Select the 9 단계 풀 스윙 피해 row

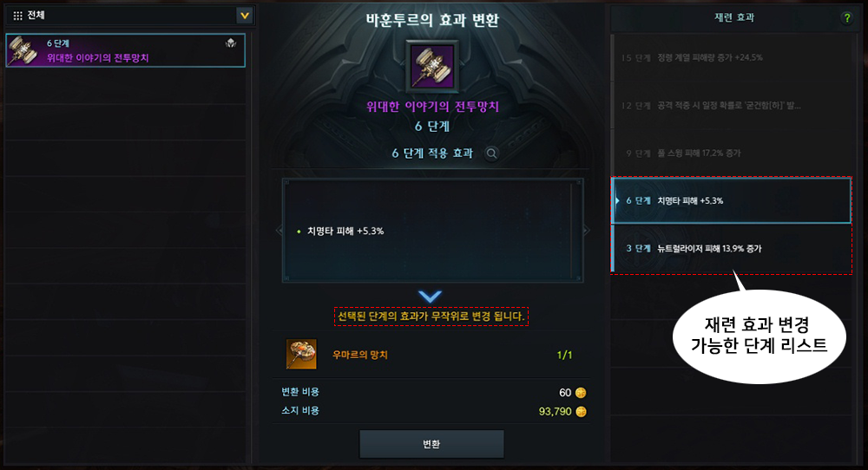[x=731, y=153]
